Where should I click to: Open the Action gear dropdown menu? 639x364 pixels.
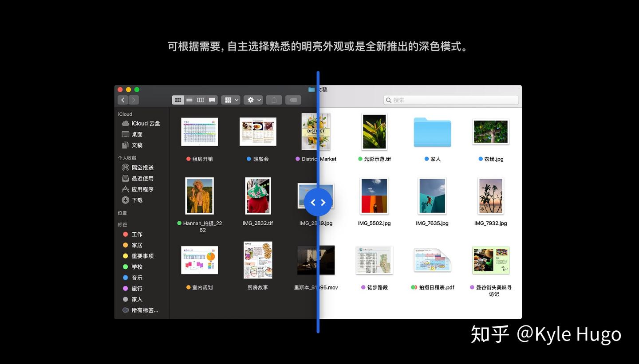pos(253,100)
